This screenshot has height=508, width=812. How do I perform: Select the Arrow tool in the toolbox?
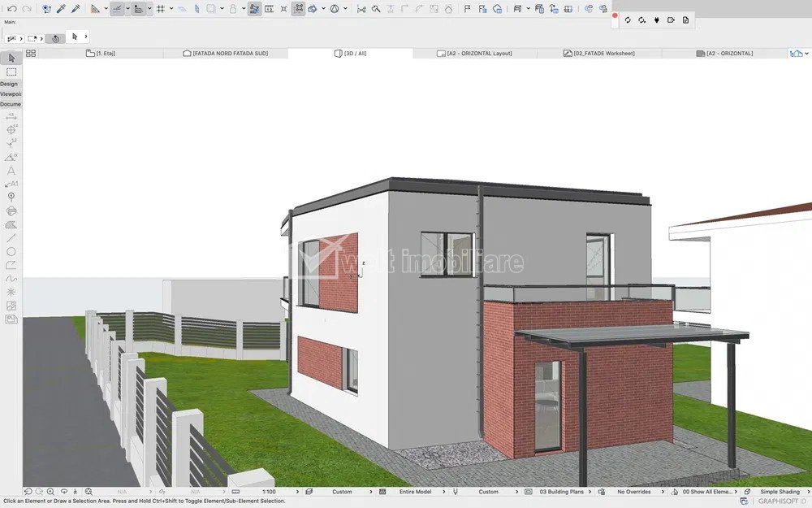[11, 59]
